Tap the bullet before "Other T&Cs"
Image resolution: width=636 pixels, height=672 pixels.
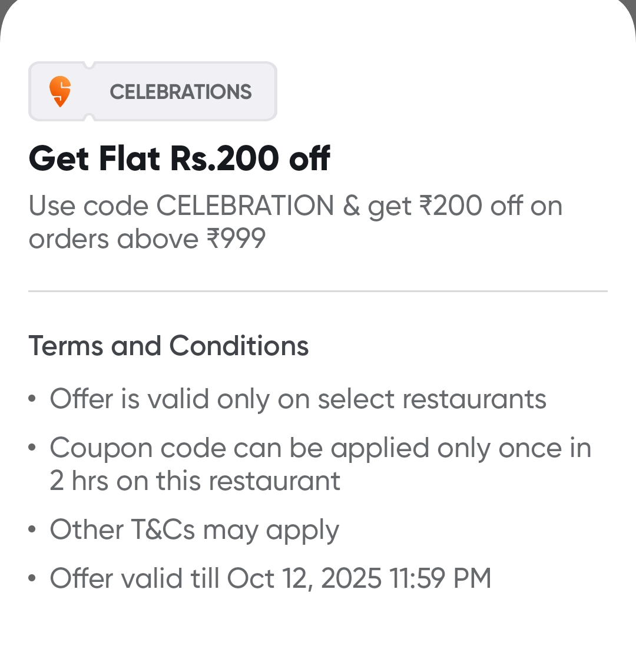(32, 529)
